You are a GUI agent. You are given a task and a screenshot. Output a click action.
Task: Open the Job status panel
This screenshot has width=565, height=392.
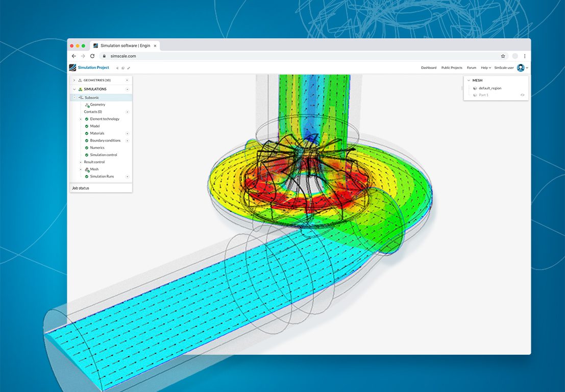point(101,188)
